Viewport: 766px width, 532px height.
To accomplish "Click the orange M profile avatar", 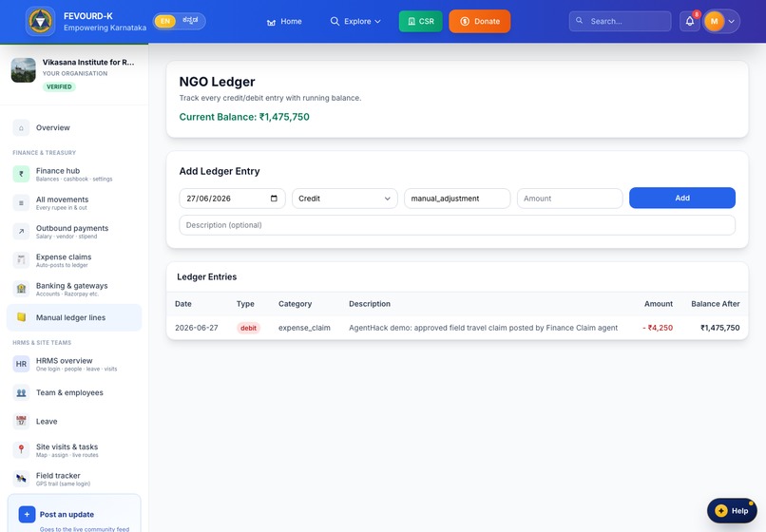I will 715,22.
